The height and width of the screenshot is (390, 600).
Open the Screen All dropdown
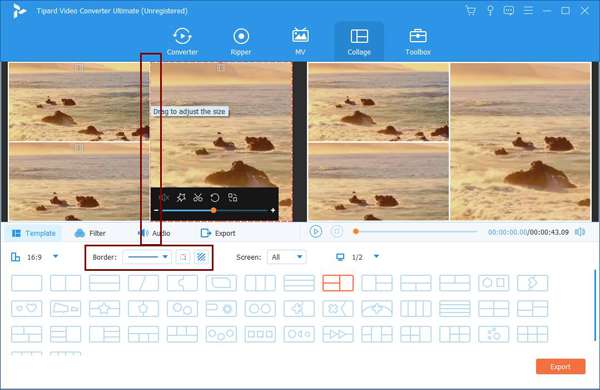(287, 257)
